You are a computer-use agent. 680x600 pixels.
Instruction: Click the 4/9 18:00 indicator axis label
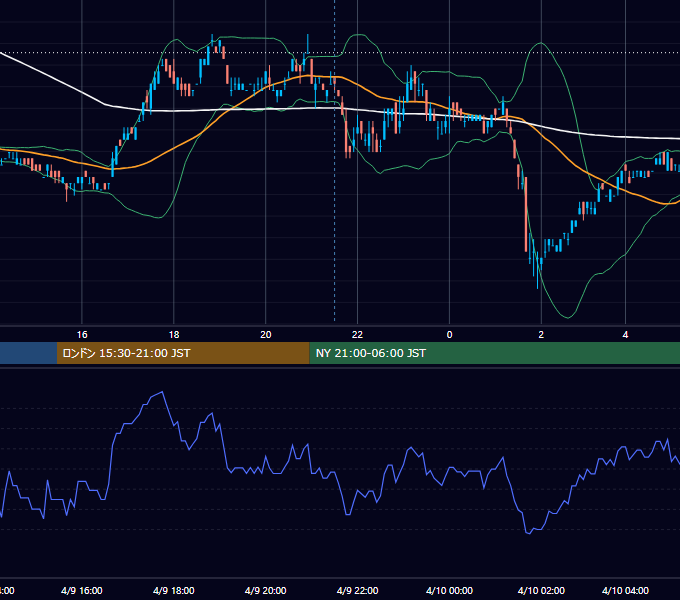tap(174, 590)
